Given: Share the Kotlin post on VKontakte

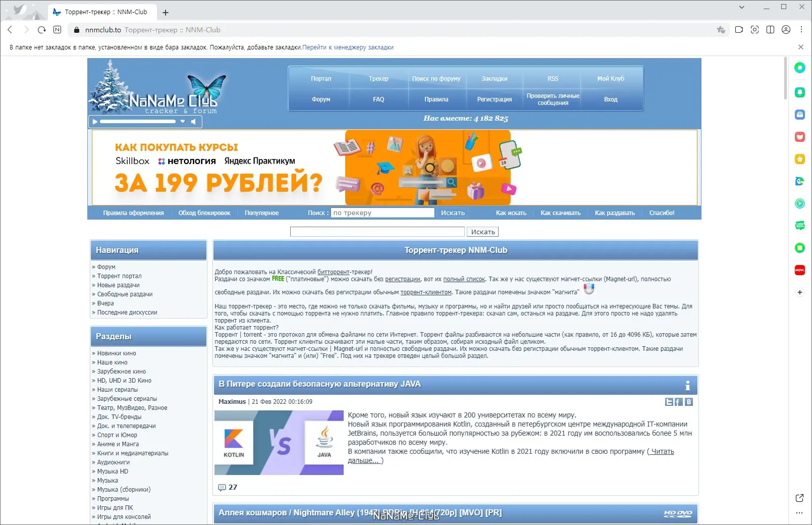Looking at the screenshot, I should [x=689, y=402].
